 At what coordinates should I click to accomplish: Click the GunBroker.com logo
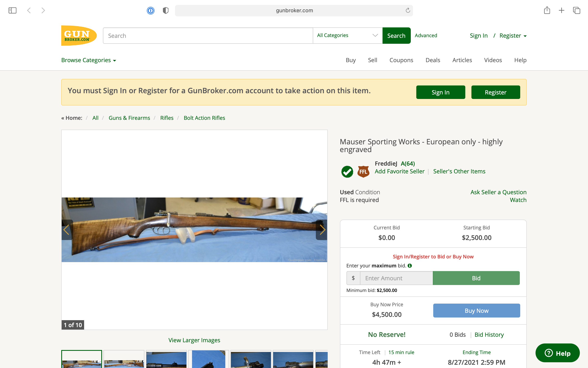pyautogui.click(x=79, y=36)
